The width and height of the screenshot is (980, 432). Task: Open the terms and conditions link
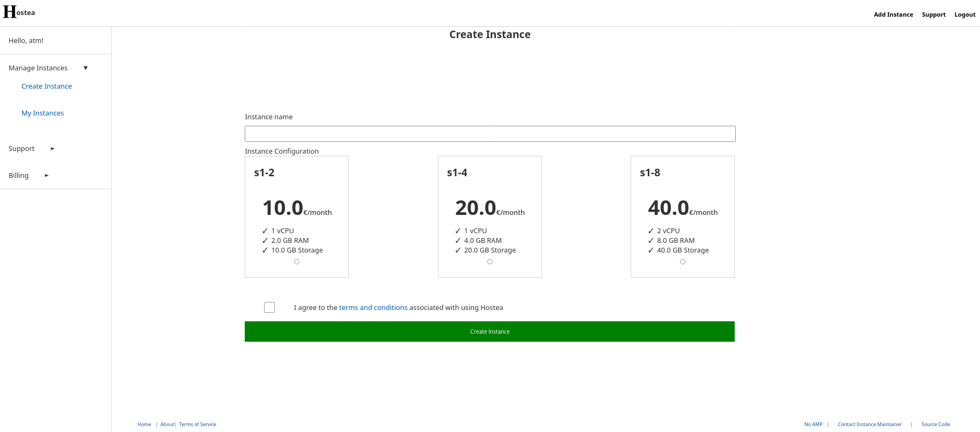(x=373, y=308)
